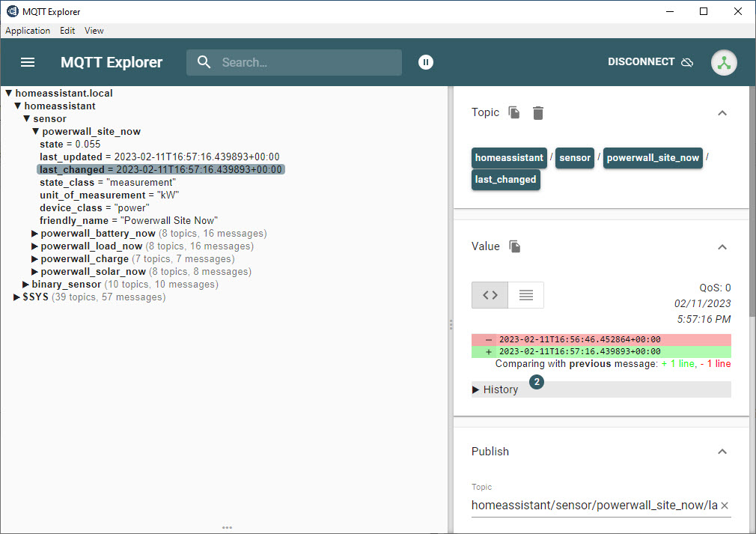Viewport: 756px width, 534px height.
Task: Copy the value to clipboard
Action: (x=514, y=246)
